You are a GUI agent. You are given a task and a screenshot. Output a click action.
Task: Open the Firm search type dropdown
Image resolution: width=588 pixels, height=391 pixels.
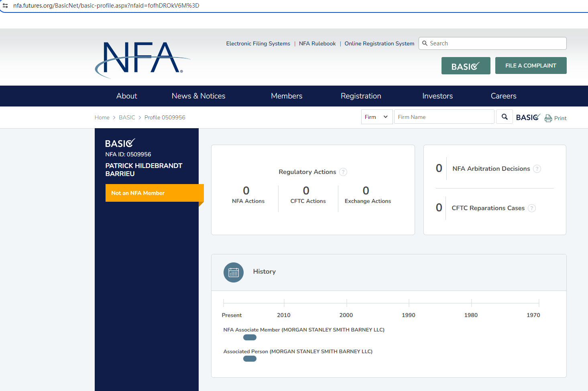pos(376,117)
